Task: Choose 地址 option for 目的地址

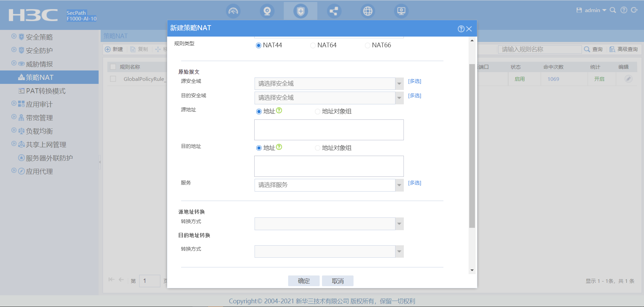Action: 259,148
